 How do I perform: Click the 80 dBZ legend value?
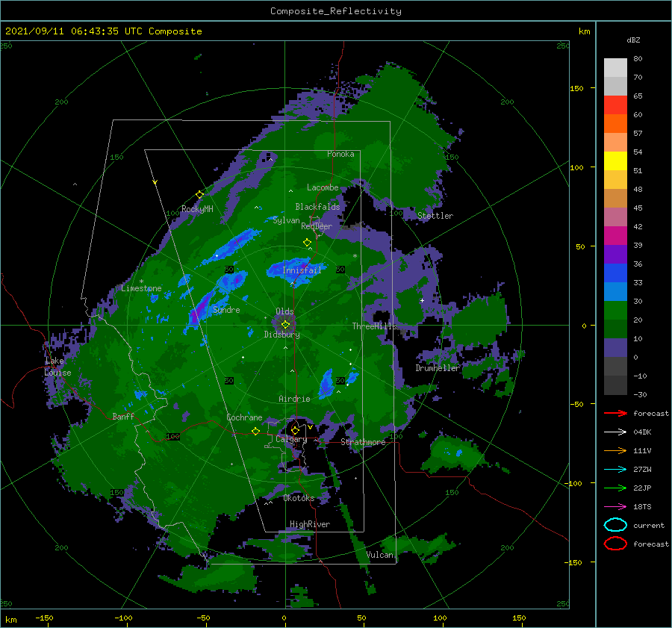click(x=638, y=59)
